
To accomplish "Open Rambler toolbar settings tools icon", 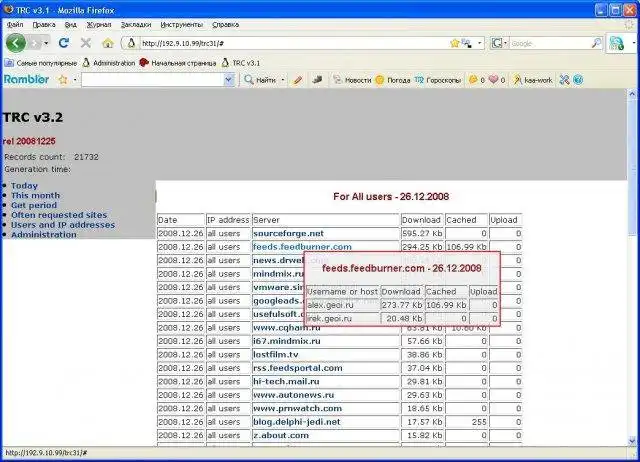I will (x=564, y=80).
